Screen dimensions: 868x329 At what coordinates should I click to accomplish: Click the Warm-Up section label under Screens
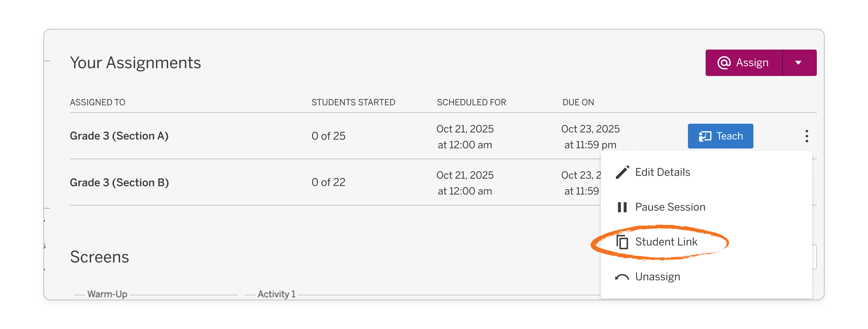click(x=107, y=294)
